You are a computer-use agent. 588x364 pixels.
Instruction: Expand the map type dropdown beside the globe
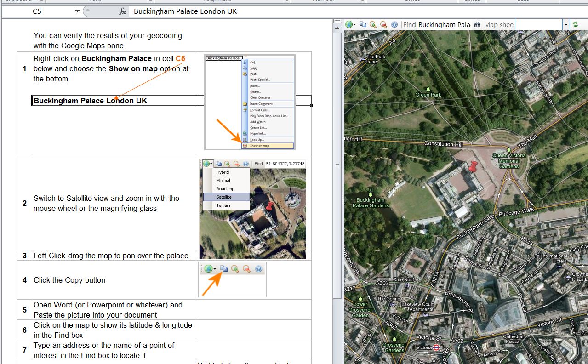354,25
